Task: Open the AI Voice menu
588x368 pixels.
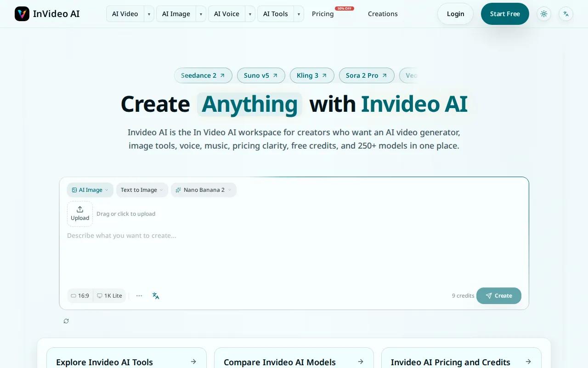Action: click(x=226, y=14)
